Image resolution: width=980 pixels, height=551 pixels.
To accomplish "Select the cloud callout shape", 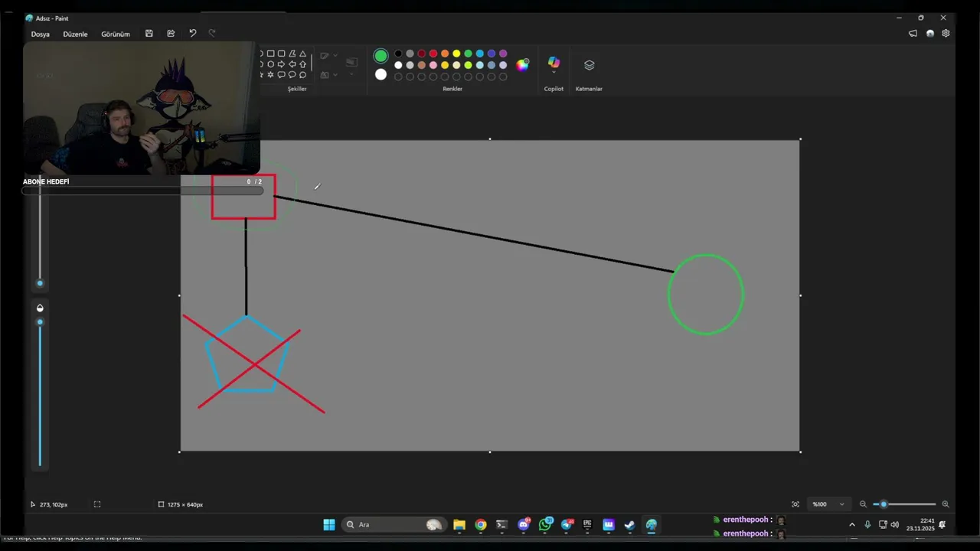I will coord(302,74).
